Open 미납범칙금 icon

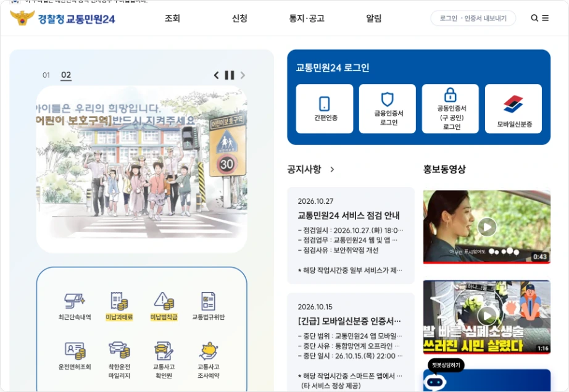pyautogui.click(x=164, y=306)
